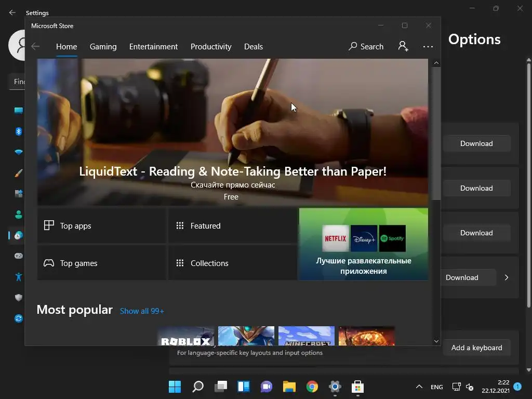532x399 pixels.
Task: Click the muted volume tray icon
Action: click(x=470, y=387)
